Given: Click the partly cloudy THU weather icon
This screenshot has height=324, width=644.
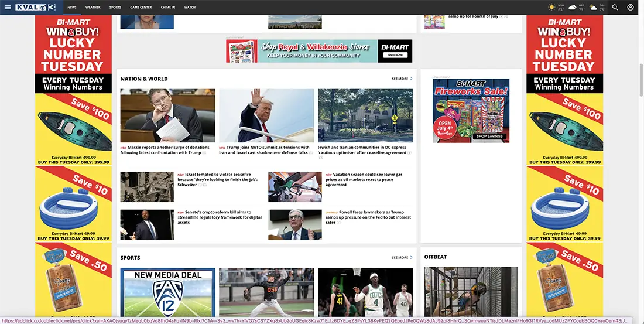Looking at the screenshot, I should (x=594, y=8).
